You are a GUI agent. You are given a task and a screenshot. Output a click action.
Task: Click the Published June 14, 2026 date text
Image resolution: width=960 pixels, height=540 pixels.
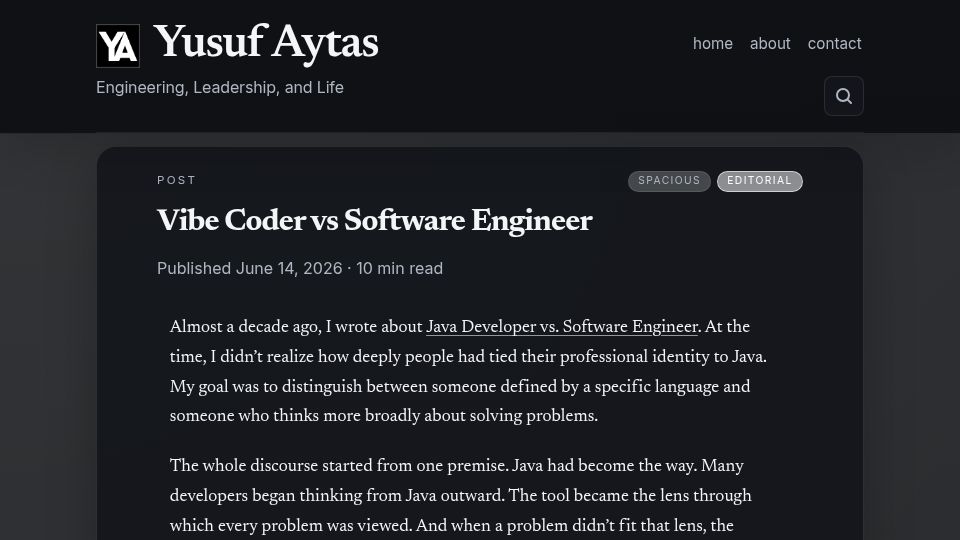tap(249, 268)
